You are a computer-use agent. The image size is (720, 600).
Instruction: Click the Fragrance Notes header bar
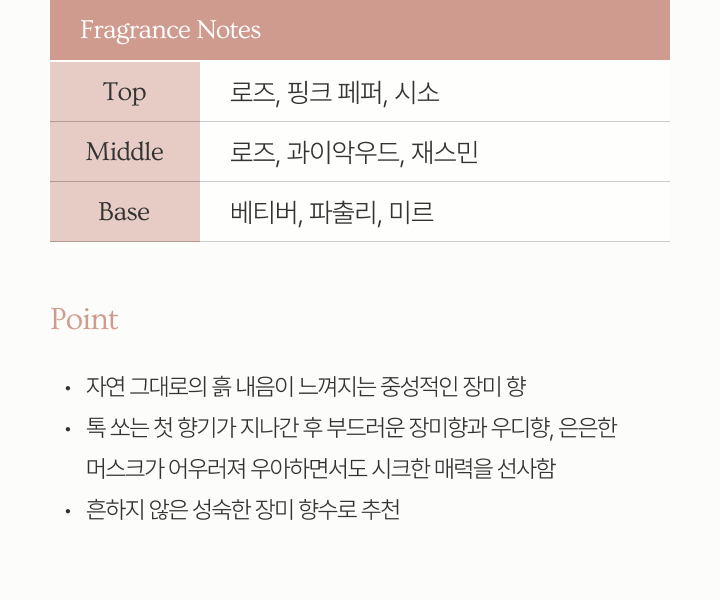pyautogui.click(x=360, y=30)
